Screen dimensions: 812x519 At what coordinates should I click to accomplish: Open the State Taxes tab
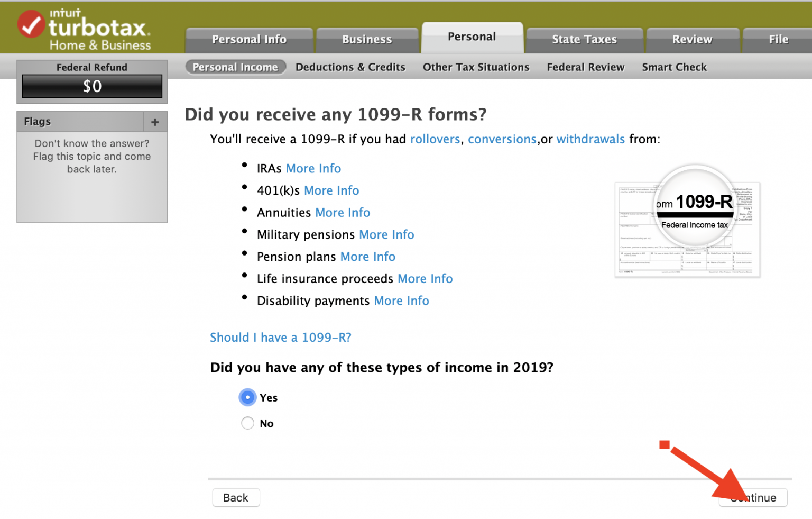click(x=584, y=39)
